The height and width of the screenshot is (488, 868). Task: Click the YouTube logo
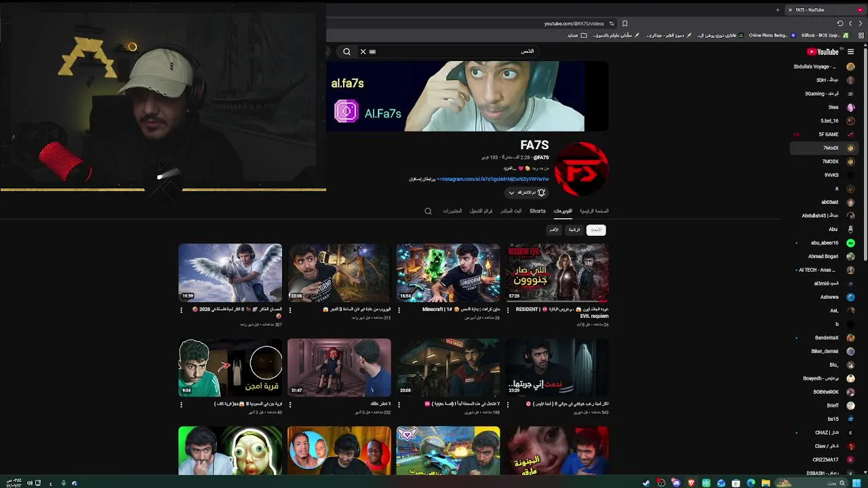(x=823, y=52)
